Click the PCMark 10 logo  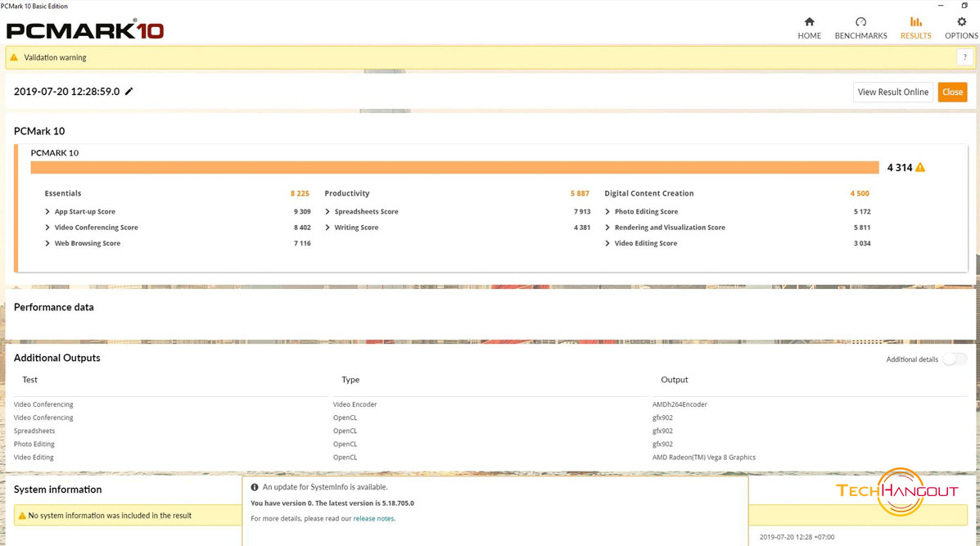click(85, 30)
